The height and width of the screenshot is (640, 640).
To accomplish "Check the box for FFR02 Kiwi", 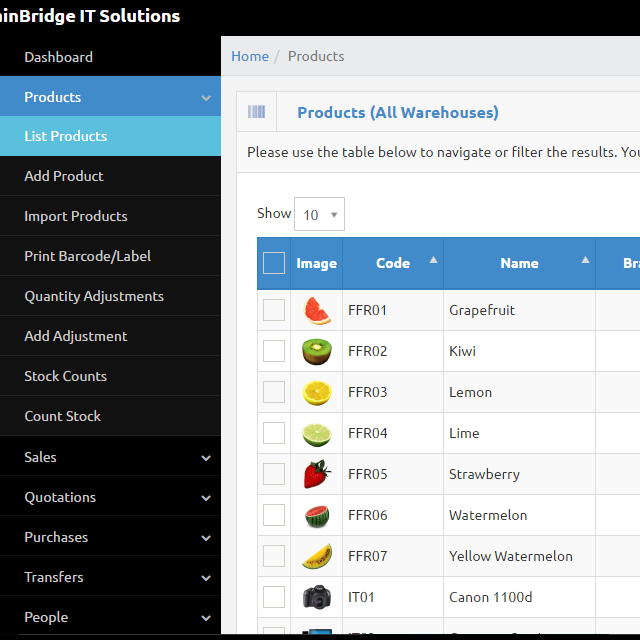I will (274, 351).
